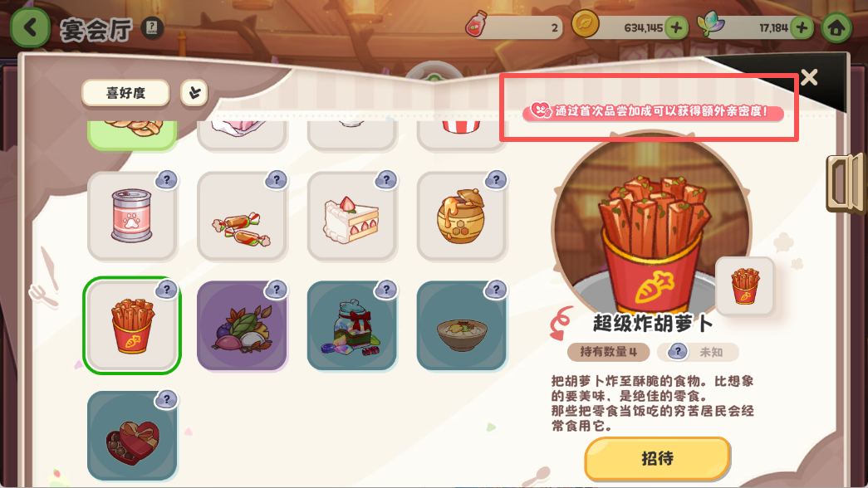
Task: Open the help icon beside 宴会厅
Action: click(x=152, y=27)
